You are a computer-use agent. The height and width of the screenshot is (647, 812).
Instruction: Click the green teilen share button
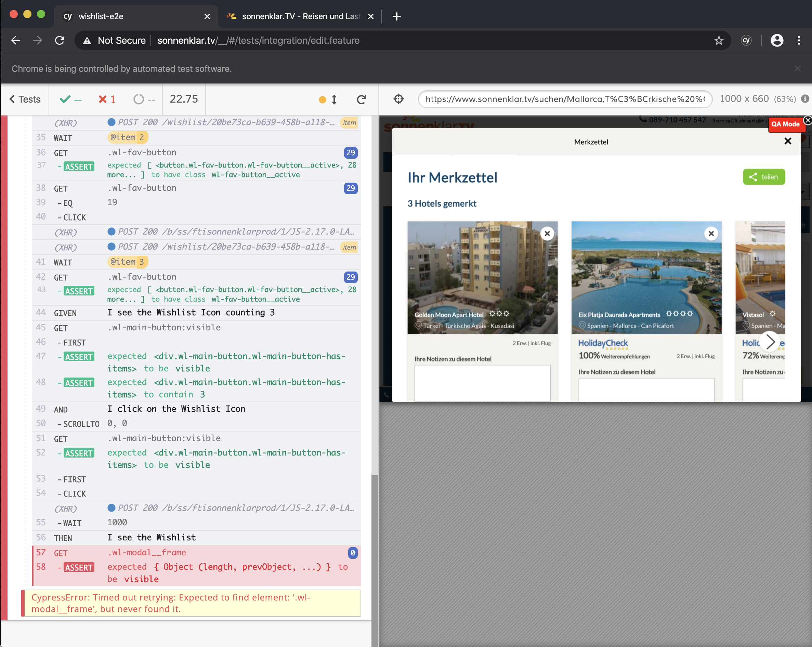pos(764,177)
